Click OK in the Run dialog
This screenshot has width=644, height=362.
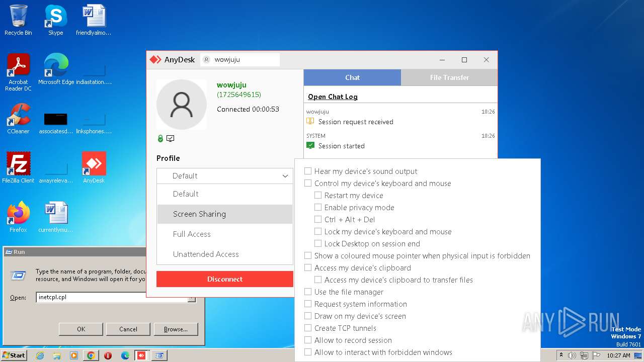click(81, 329)
